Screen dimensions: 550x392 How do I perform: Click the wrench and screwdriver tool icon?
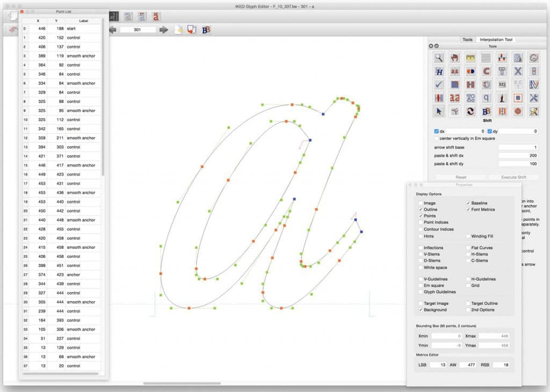(x=533, y=98)
